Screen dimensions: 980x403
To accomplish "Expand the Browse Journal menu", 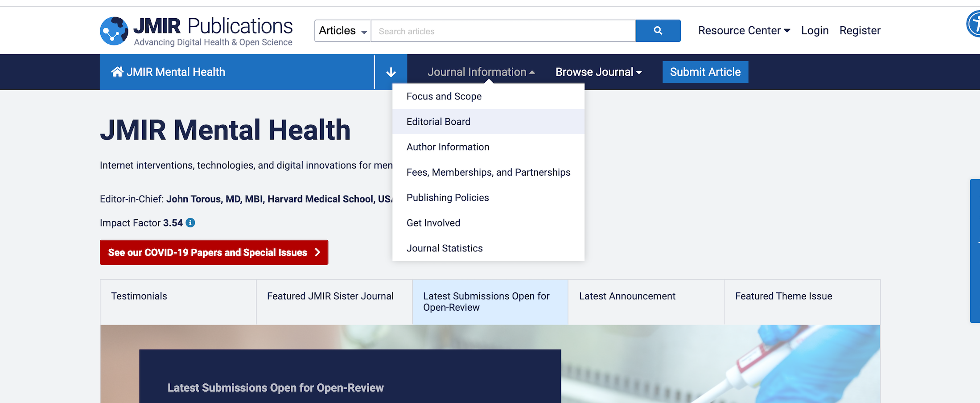I will pyautogui.click(x=598, y=72).
